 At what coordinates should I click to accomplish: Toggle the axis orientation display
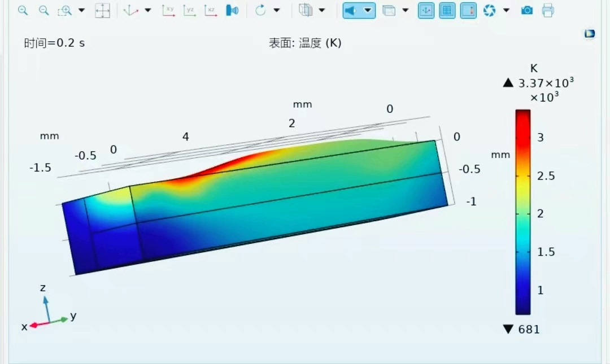click(426, 11)
